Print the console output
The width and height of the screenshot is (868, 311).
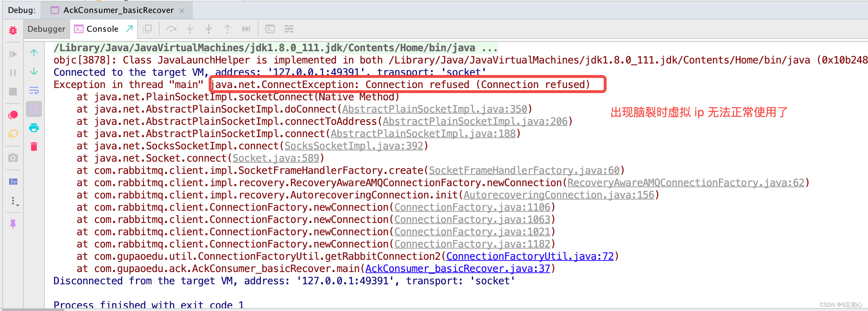pos(34,128)
